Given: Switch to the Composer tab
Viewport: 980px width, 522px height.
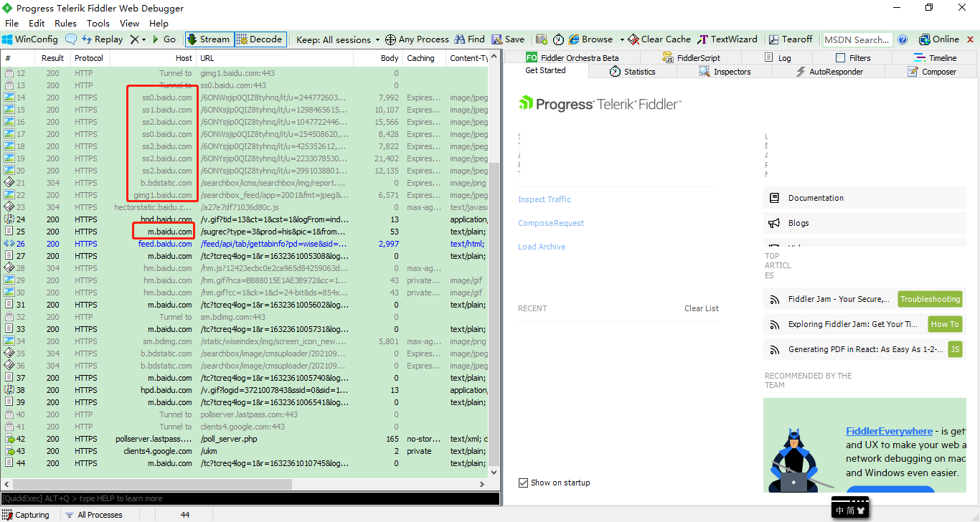Looking at the screenshot, I should coord(932,72).
